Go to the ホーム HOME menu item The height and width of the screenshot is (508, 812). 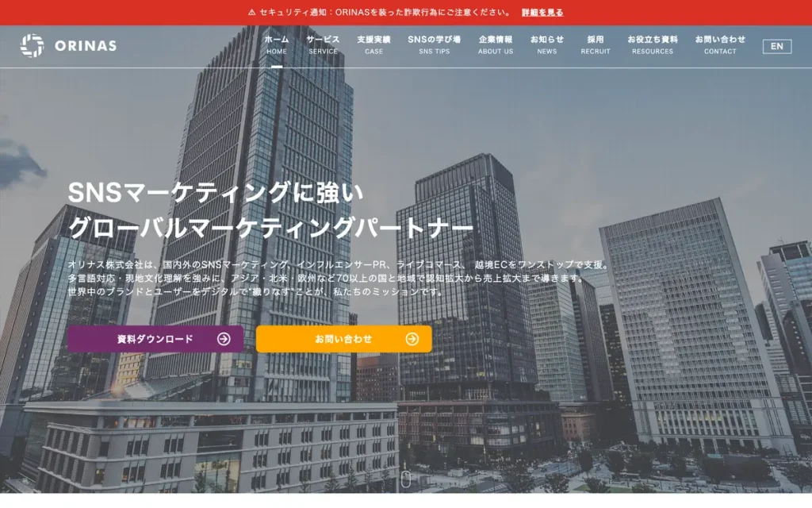tap(277, 45)
